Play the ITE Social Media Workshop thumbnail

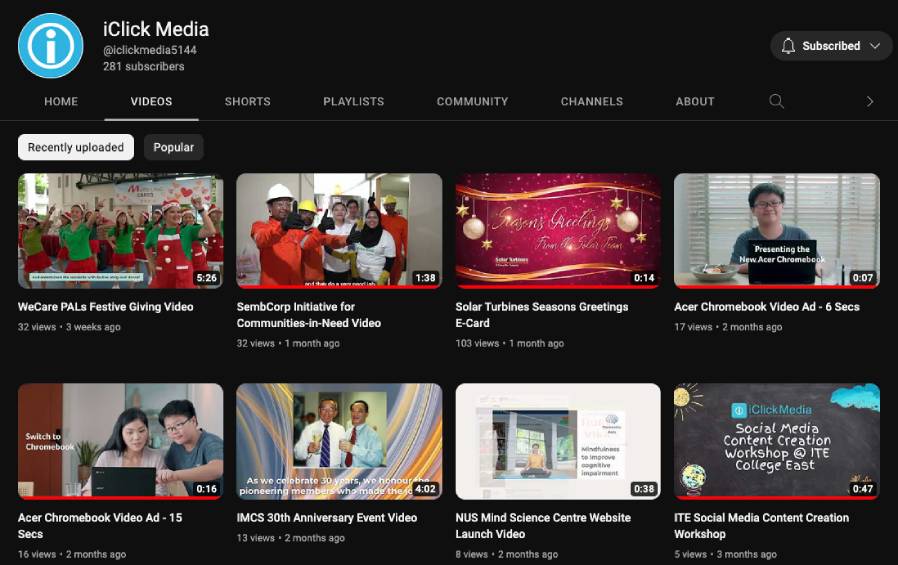(x=777, y=441)
